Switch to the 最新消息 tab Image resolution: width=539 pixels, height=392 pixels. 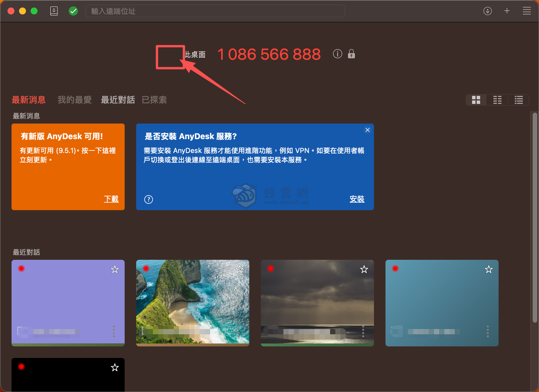point(29,100)
